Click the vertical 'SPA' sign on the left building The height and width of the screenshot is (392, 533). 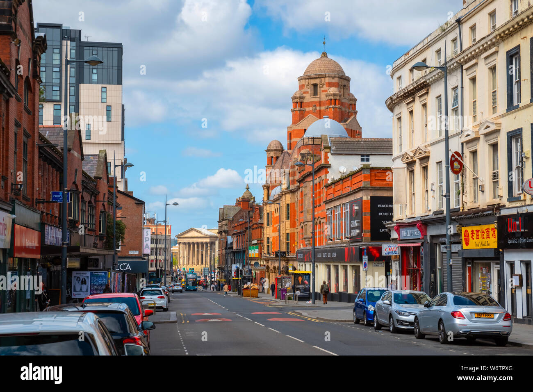[146, 241]
